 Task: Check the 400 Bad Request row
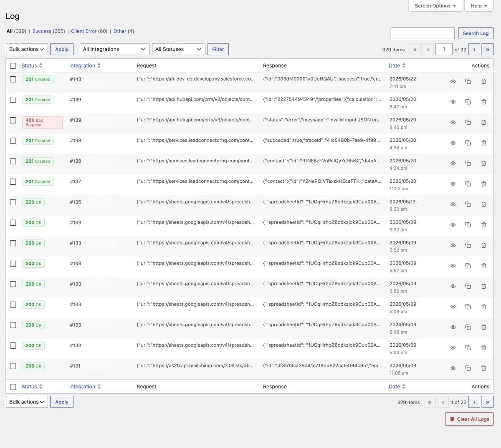pos(13,120)
